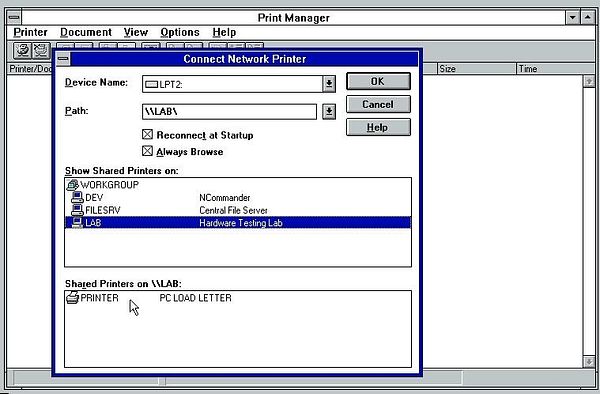Click the OK button
The height and width of the screenshot is (394, 600).
click(x=378, y=81)
